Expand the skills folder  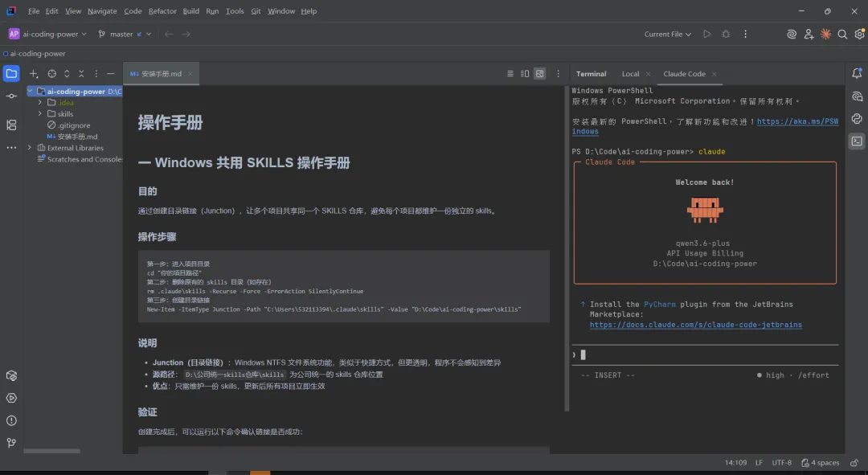pyautogui.click(x=40, y=114)
